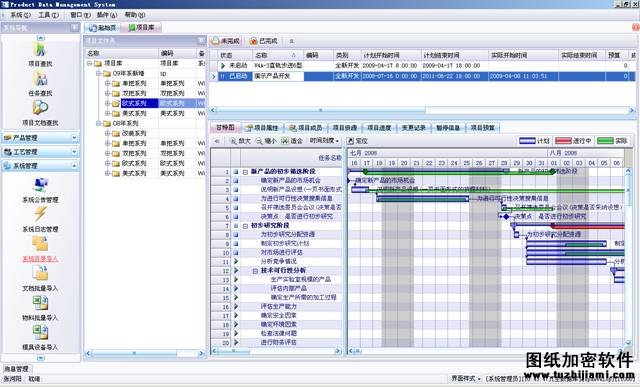Image resolution: width=640 pixels, height=387 pixels.
Task: Open the 系统 menu
Action: (x=20, y=15)
